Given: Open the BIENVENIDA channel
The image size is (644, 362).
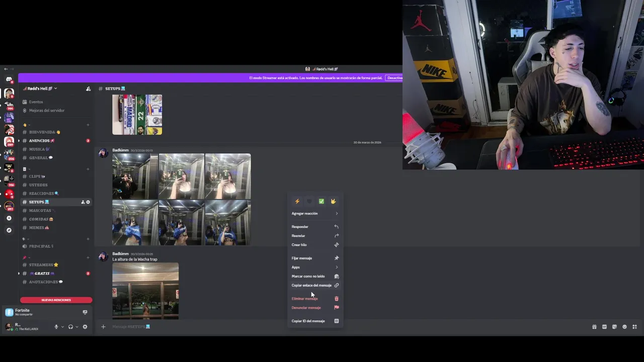Looking at the screenshot, I should coord(56,132).
